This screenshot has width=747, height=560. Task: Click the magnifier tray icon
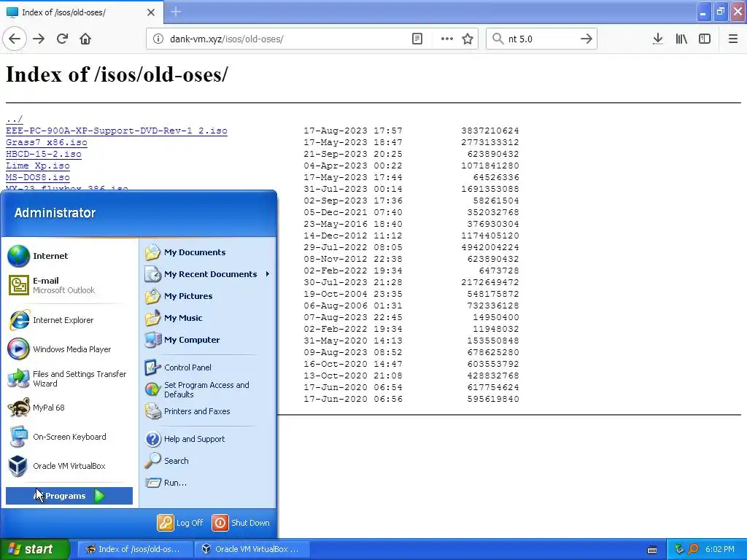coord(693,549)
